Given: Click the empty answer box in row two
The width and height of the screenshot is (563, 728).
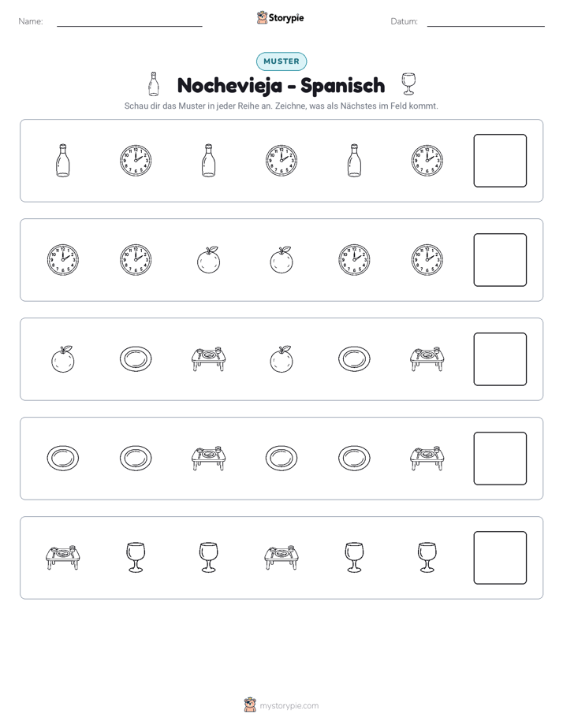Looking at the screenshot, I should tap(500, 260).
